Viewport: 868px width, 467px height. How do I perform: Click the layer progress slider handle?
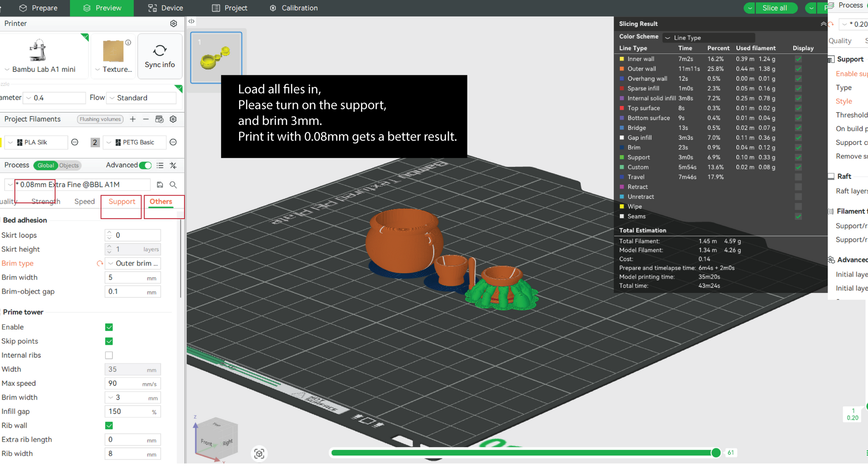coord(716,453)
